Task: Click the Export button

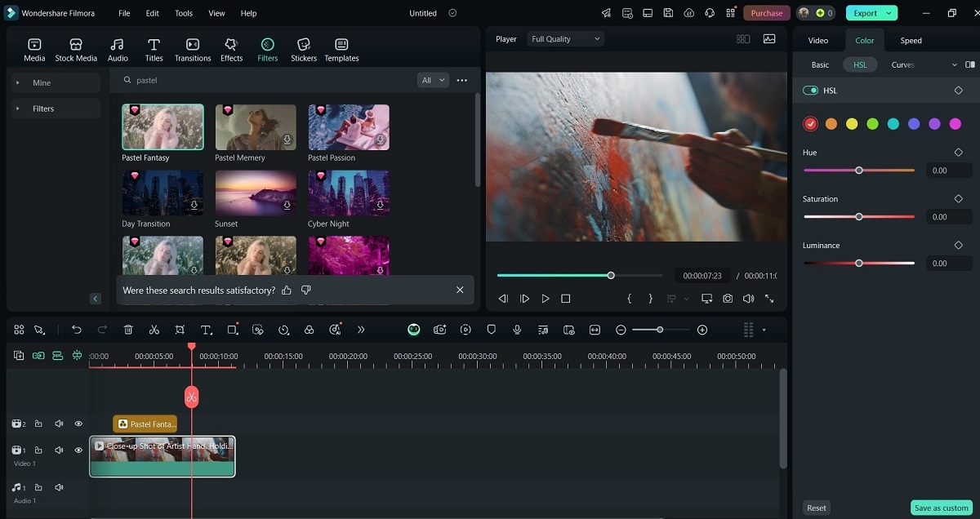Action: [866, 13]
